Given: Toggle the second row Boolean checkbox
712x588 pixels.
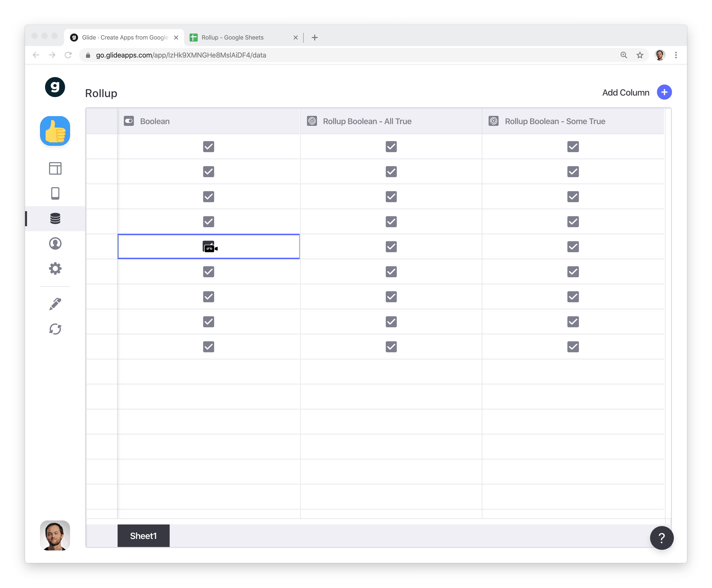Looking at the screenshot, I should tap(209, 172).
